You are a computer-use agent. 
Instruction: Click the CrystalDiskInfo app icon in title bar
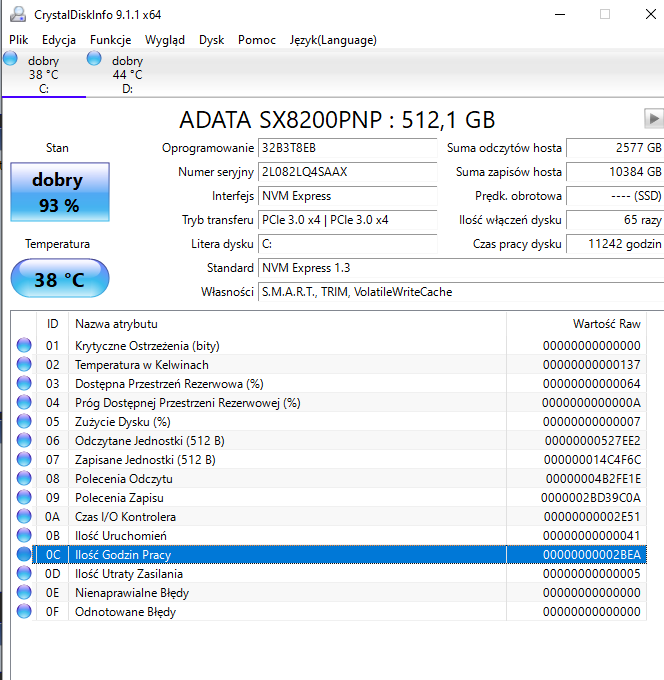pyautogui.click(x=18, y=14)
